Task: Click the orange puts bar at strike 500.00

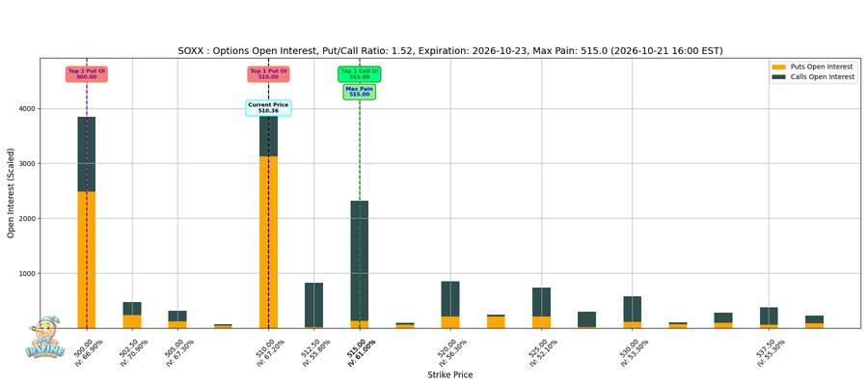Action: click(87, 260)
